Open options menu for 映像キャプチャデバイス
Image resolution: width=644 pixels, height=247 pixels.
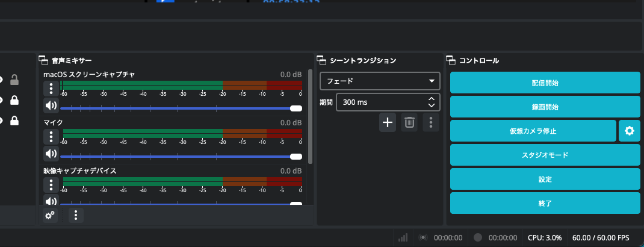[x=51, y=185]
